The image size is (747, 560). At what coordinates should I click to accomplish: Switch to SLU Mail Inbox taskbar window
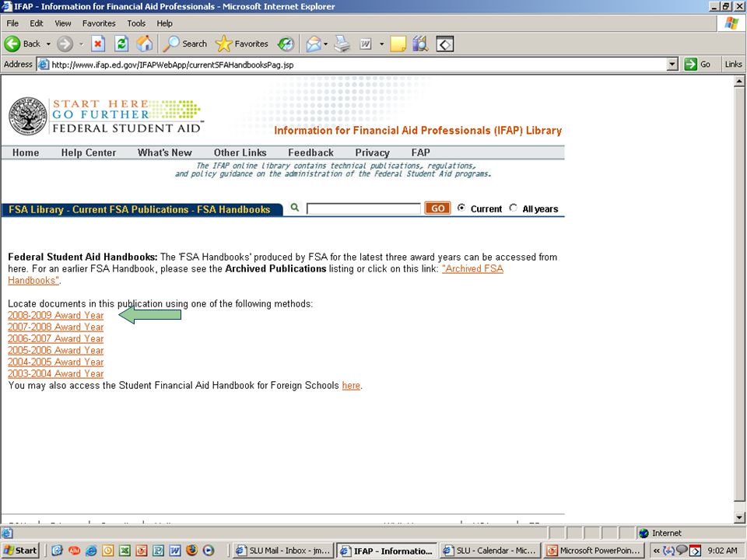click(283, 551)
